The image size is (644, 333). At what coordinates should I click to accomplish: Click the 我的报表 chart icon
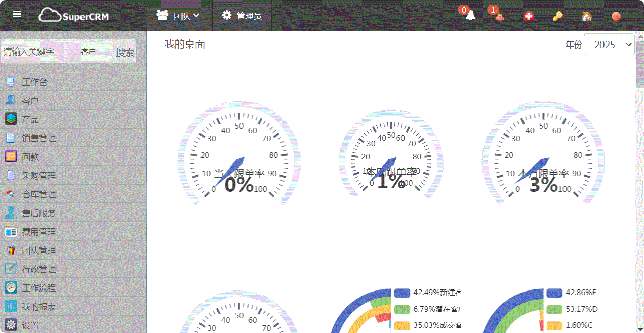11,307
